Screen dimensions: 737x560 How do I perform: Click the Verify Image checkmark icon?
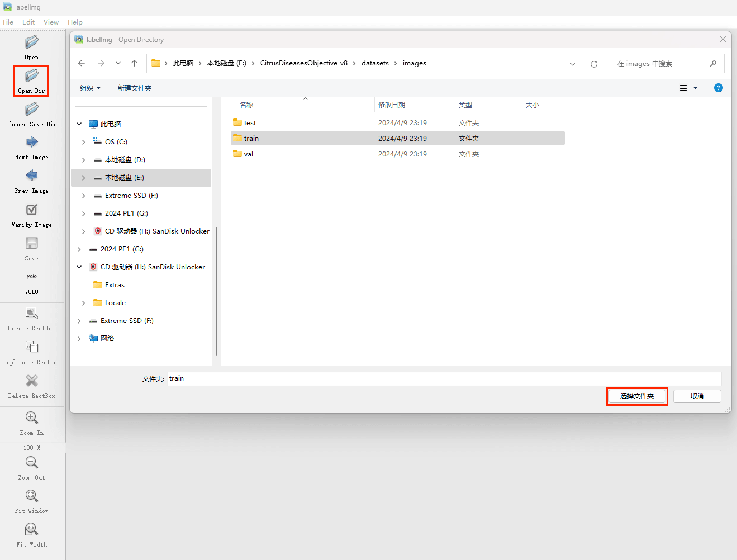click(x=32, y=210)
